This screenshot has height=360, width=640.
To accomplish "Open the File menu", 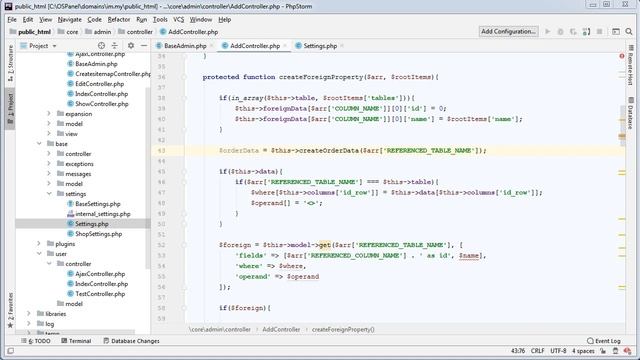I will 12,19.
